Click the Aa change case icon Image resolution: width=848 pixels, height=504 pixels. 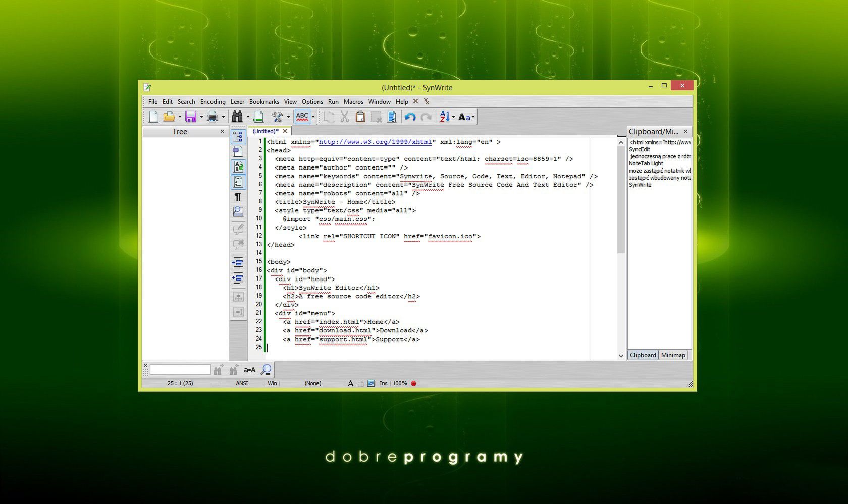click(464, 117)
